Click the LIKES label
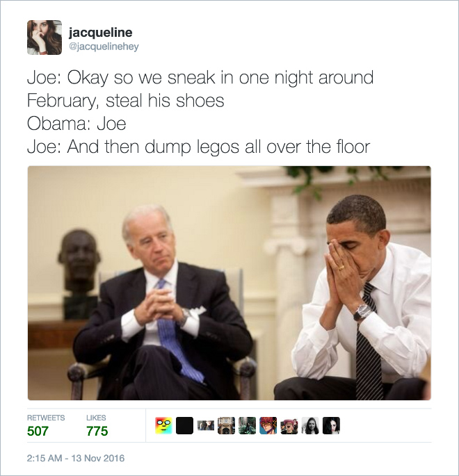 point(96,418)
